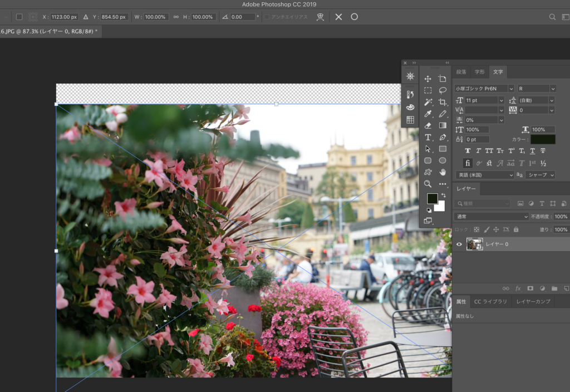The width and height of the screenshot is (570, 392).
Task: Open the 通常 blend mode dropdown
Action: pos(492,217)
